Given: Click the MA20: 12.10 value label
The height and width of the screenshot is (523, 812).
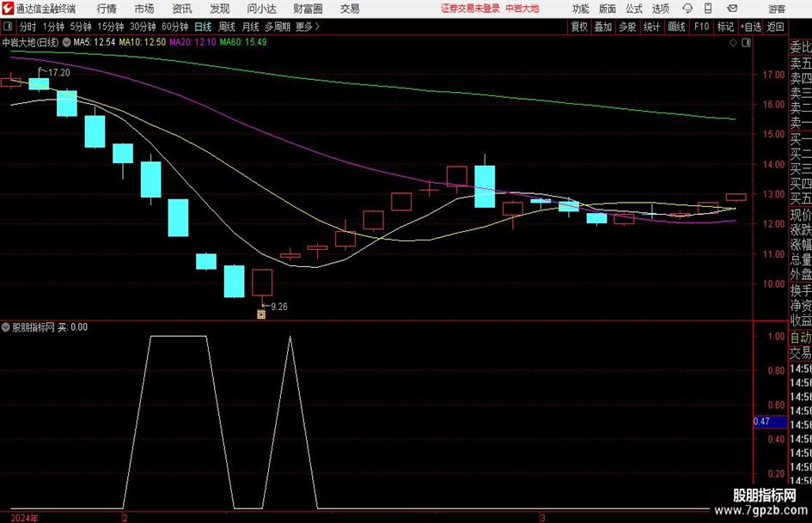Looking at the screenshot, I should 192,42.
